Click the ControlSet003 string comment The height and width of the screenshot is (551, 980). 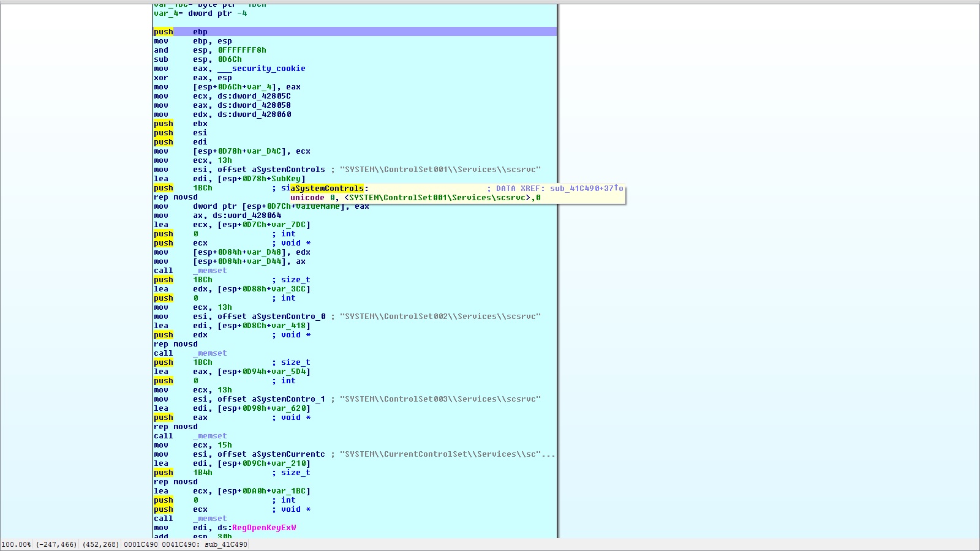point(440,399)
